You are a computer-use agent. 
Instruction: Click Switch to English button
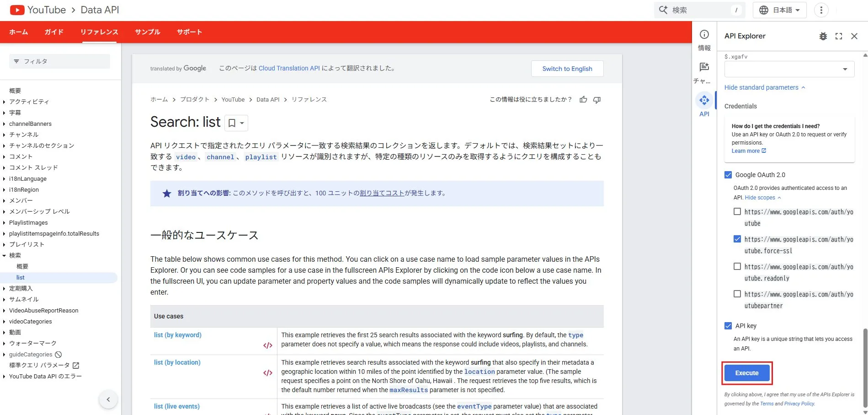point(567,69)
